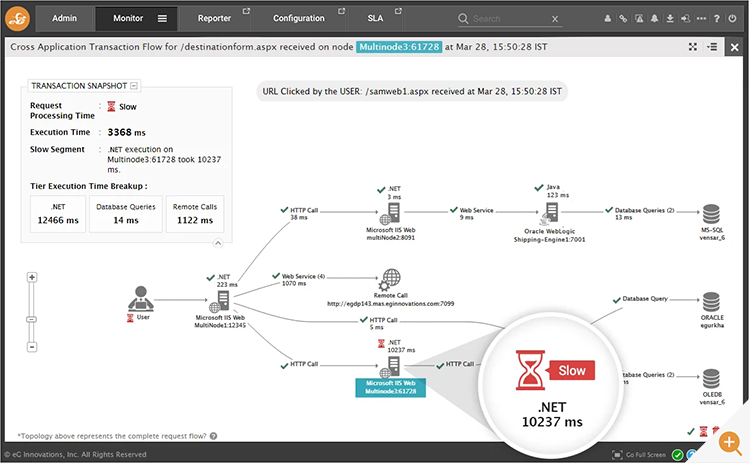Collapse the Transaction Snapshot panel

tap(134, 86)
